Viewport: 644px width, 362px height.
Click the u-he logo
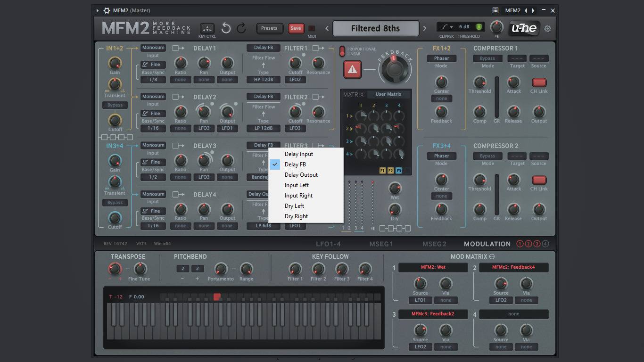[524, 28]
